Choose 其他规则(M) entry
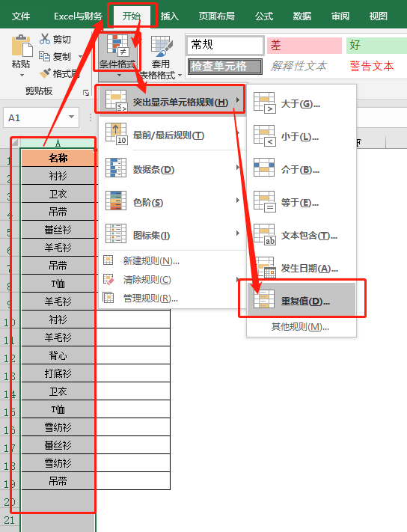 pos(300,327)
